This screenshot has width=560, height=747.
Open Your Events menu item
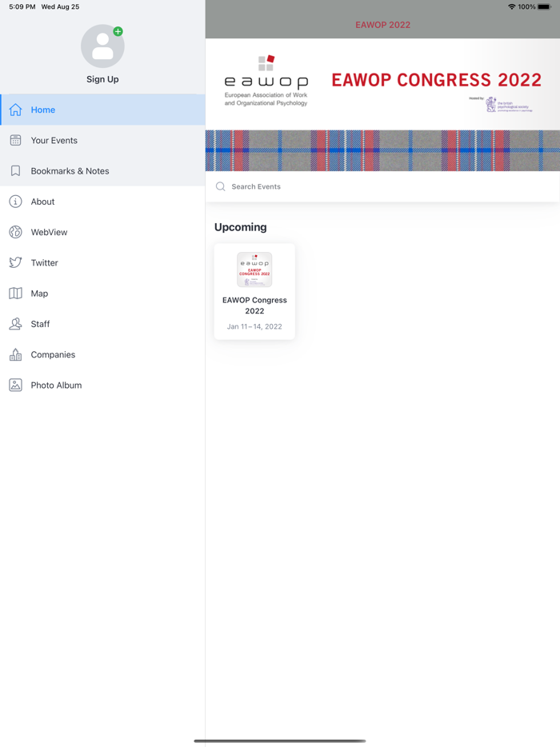pos(102,140)
